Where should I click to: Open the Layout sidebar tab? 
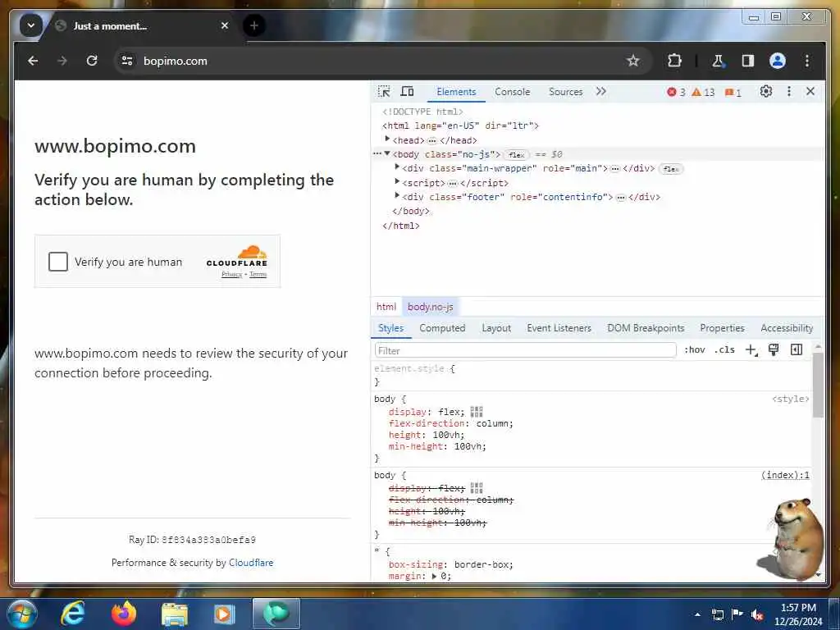tap(496, 328)
